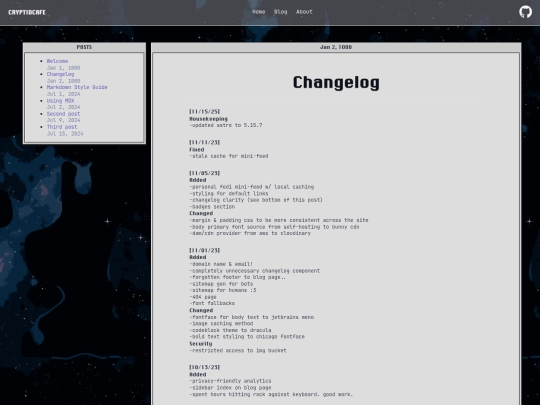Click the CRYPTIDCAFE site logo

(27, 12)
